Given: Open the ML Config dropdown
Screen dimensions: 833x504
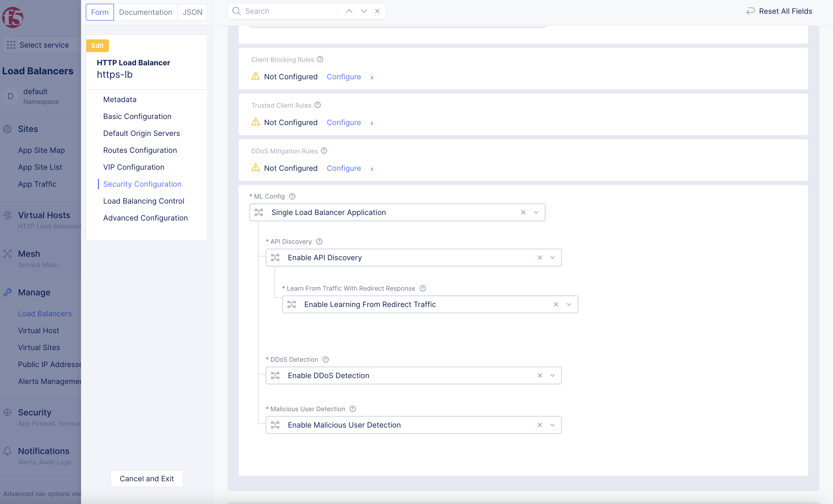Looking at the screenshot, I should (536, 213).
